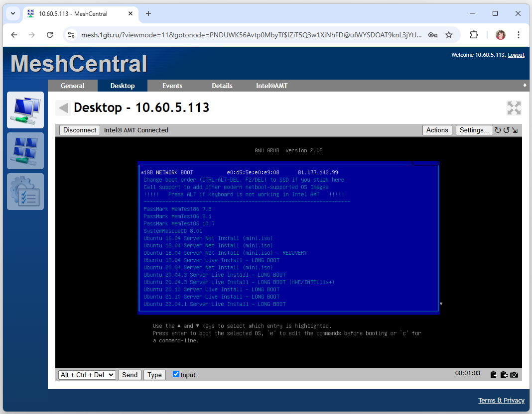Open the Alt + Ctrl + Del dropdown
The height and width of the screenshot is (414, 532).
(x=87, y=375)
